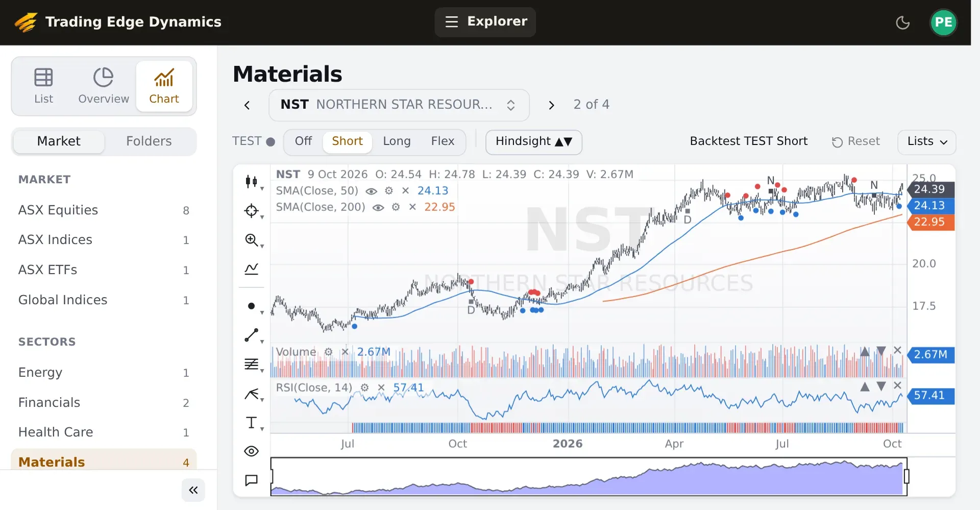Screen dimensions: 980x510
Task: Go to previous symbol chevron
Action: 247,105
